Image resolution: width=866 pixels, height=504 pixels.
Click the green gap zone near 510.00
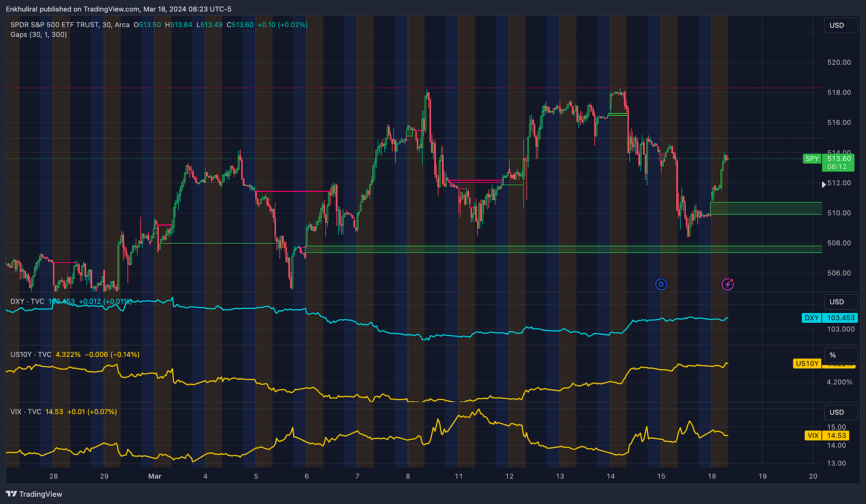766,208
